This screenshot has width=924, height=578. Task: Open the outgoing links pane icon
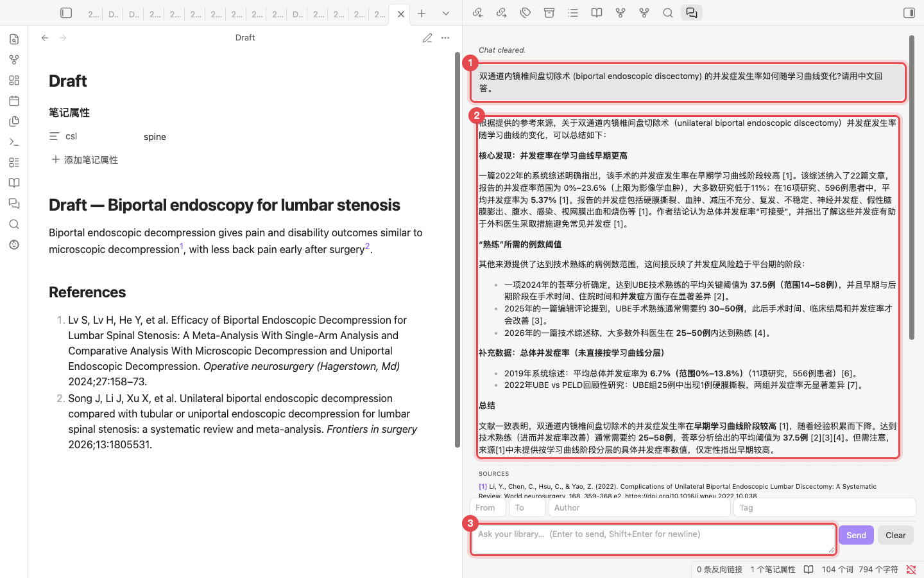click(501, 13)
